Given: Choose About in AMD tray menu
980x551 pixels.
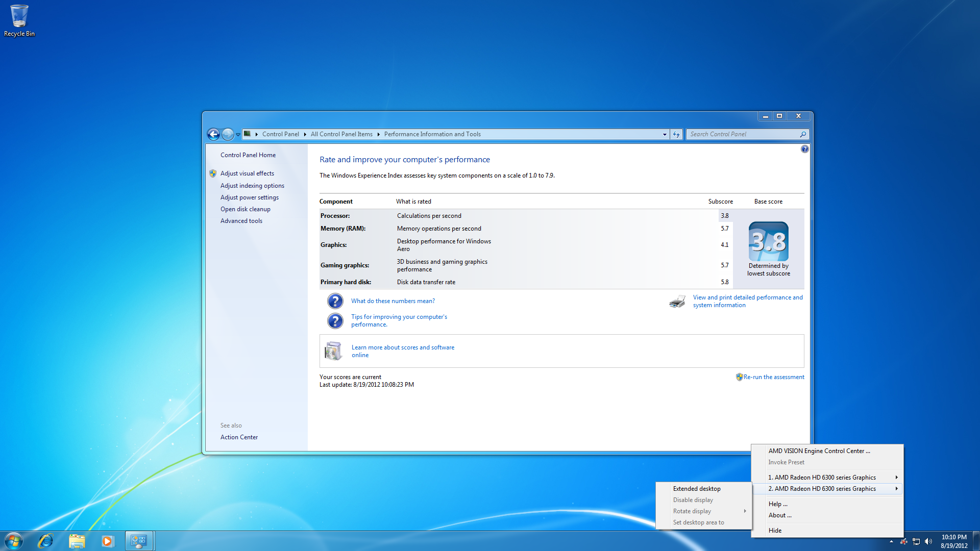Looking at the screenshot, I should click(827, 515).
